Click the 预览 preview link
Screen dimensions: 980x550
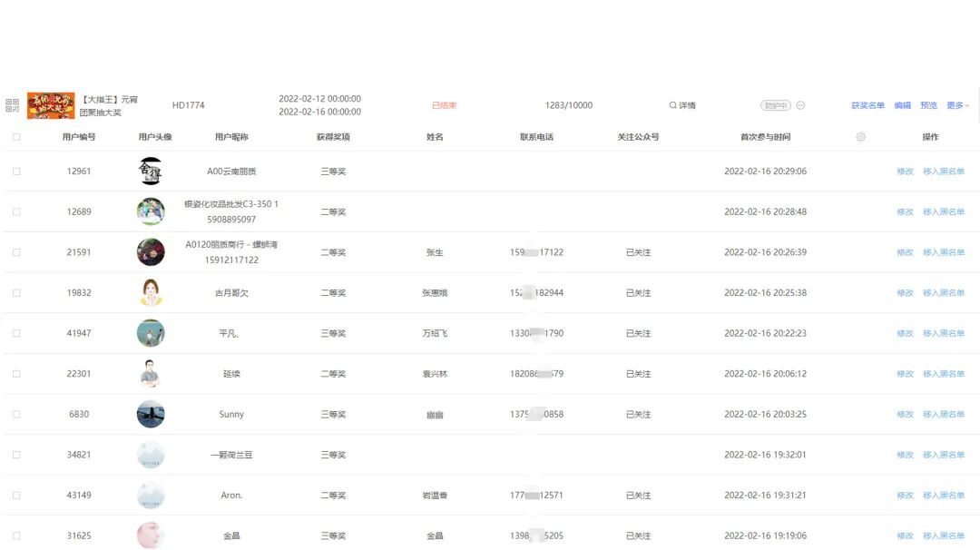pyautogui.click(x=929, y=105)
